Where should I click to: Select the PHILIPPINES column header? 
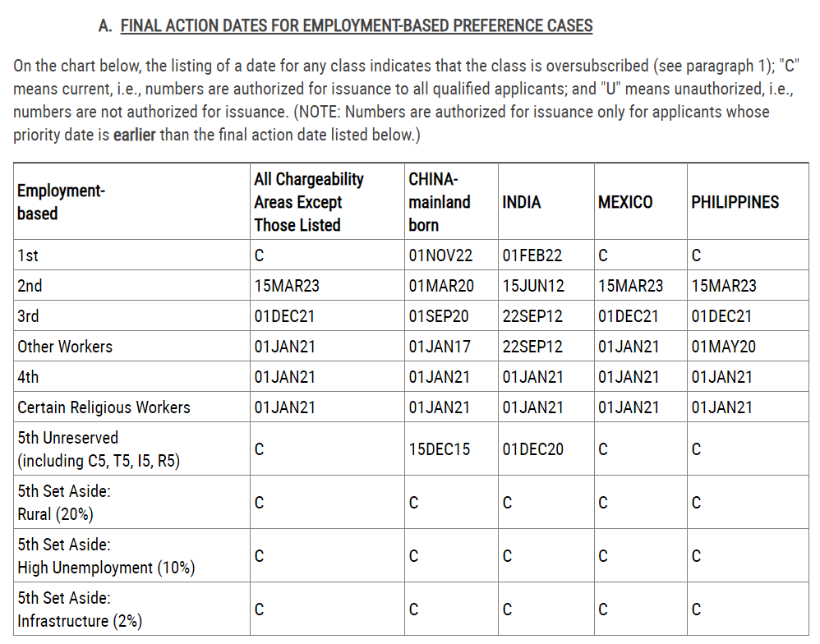click(x=735, y=202)
